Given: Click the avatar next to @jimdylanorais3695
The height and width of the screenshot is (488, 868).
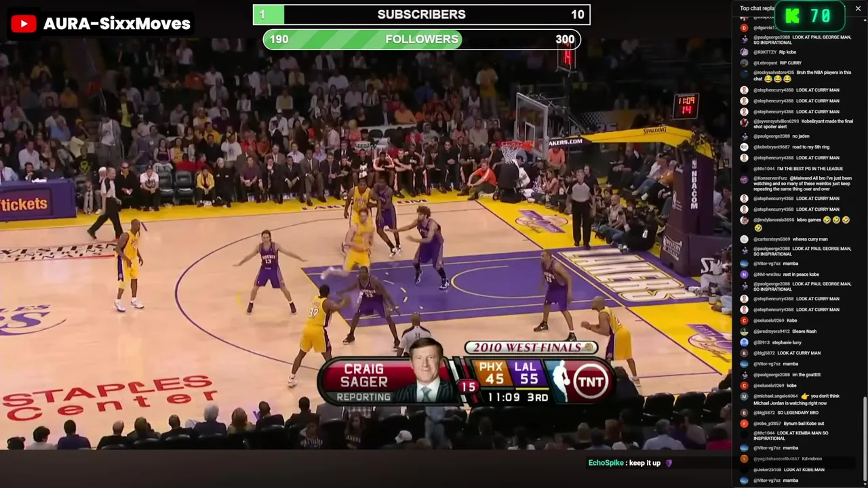Looking at the screenshot, I should click(744, 220).
